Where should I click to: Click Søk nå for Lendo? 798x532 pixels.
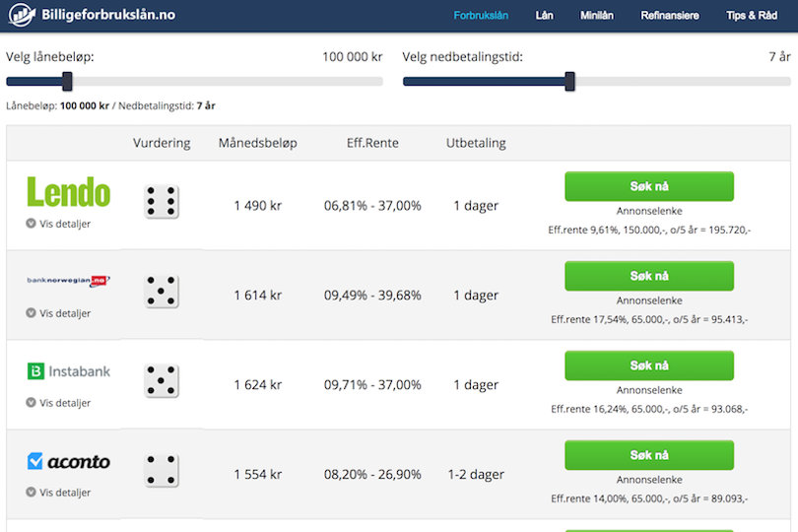coord(649,186)
